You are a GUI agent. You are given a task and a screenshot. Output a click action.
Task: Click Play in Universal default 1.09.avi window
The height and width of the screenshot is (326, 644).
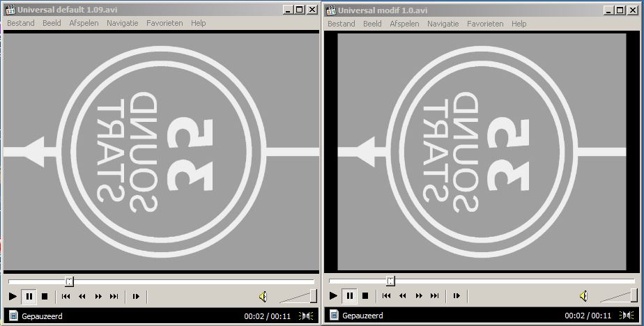(x=13, y=296)
